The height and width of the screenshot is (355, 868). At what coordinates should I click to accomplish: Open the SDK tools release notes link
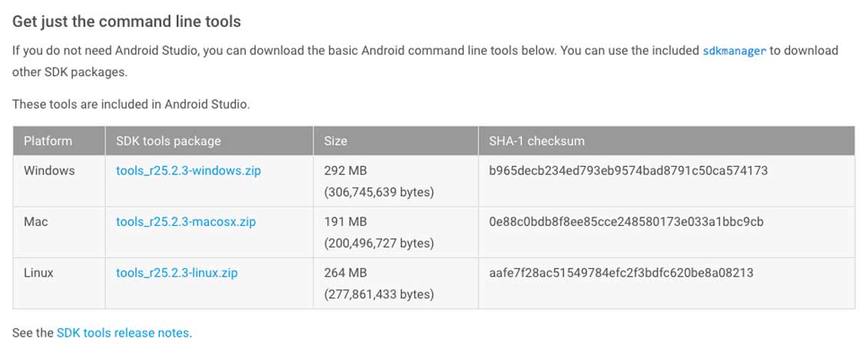tap(123, 333)
